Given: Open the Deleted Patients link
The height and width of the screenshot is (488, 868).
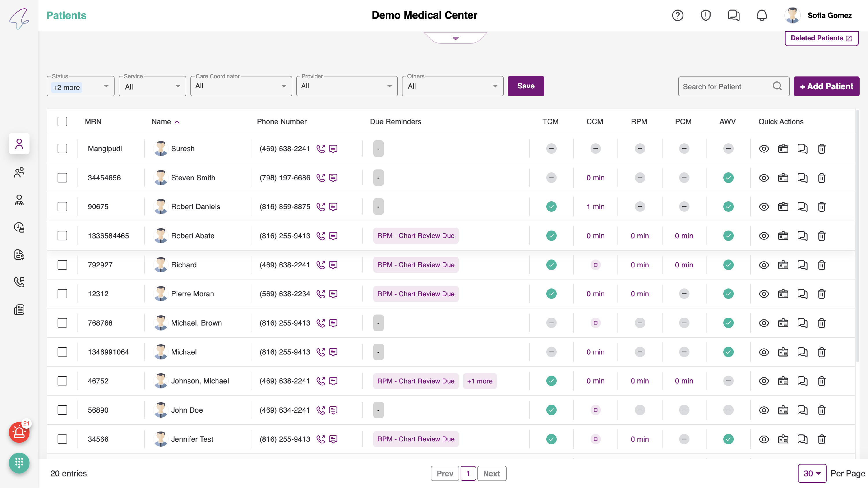Looking at the screenshot, I should [821, 38].
